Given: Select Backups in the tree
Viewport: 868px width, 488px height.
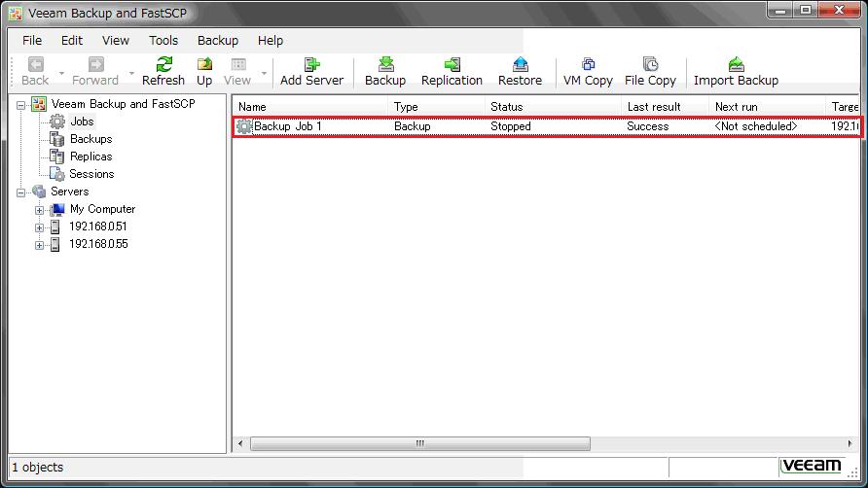Looking at the screenshot, I should coord(90,139).
